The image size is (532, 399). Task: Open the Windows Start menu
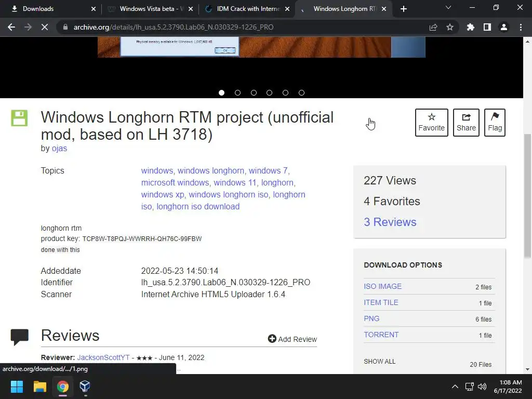tap(17, 387)
